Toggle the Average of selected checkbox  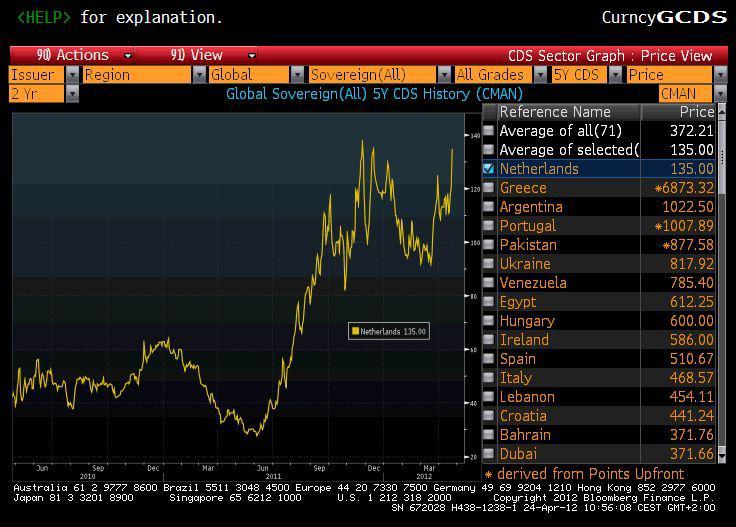(489, 150)
